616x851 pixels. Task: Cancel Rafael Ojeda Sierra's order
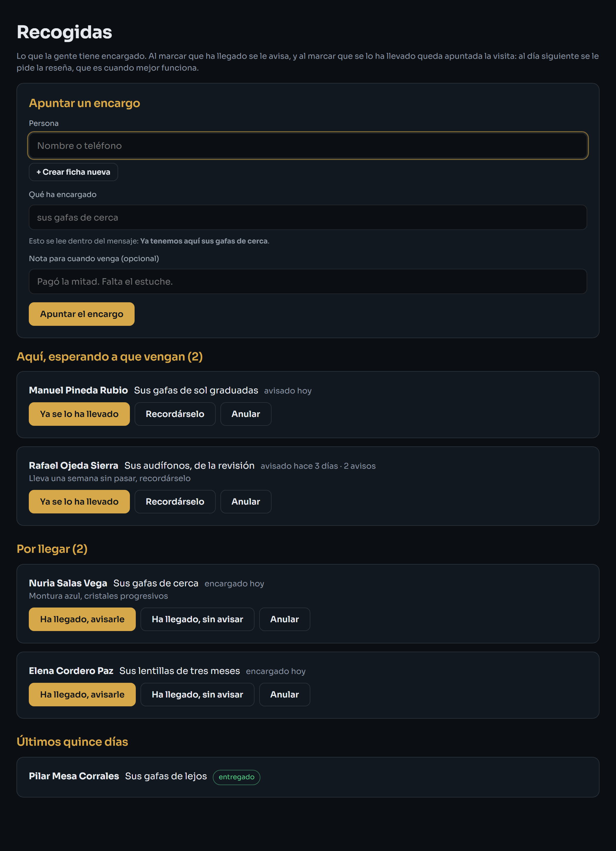click(x=246, y=502)
